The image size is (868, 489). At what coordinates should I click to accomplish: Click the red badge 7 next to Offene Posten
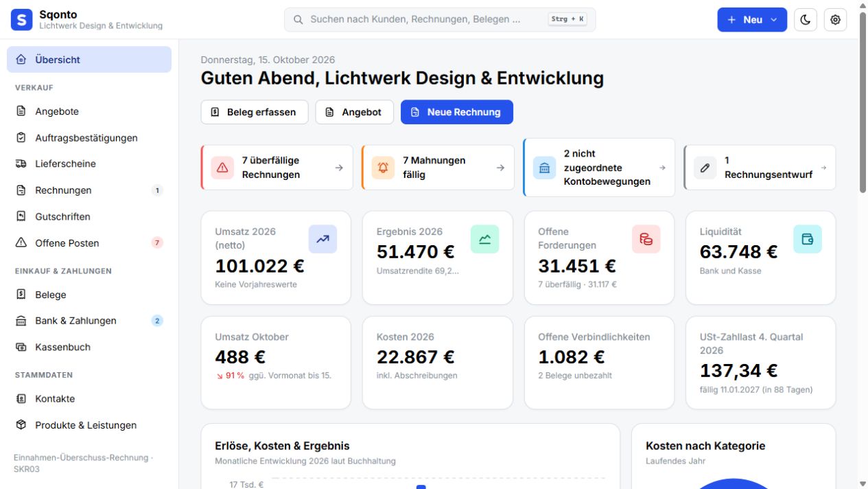pyautogui.click(x=157, y=242)
